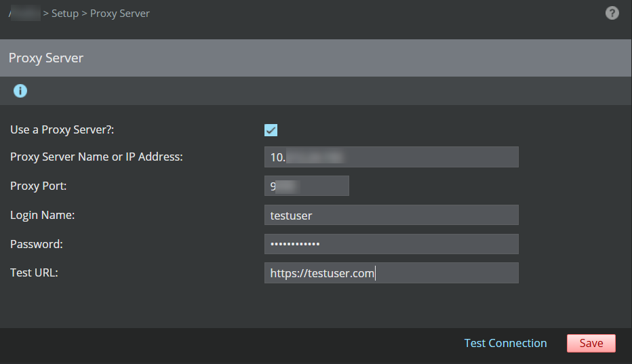Image resolution: width=632 pixels, height=364 pixels.
Task: Click the 'Proxy Port:' label
Action: tap(38, 186)
